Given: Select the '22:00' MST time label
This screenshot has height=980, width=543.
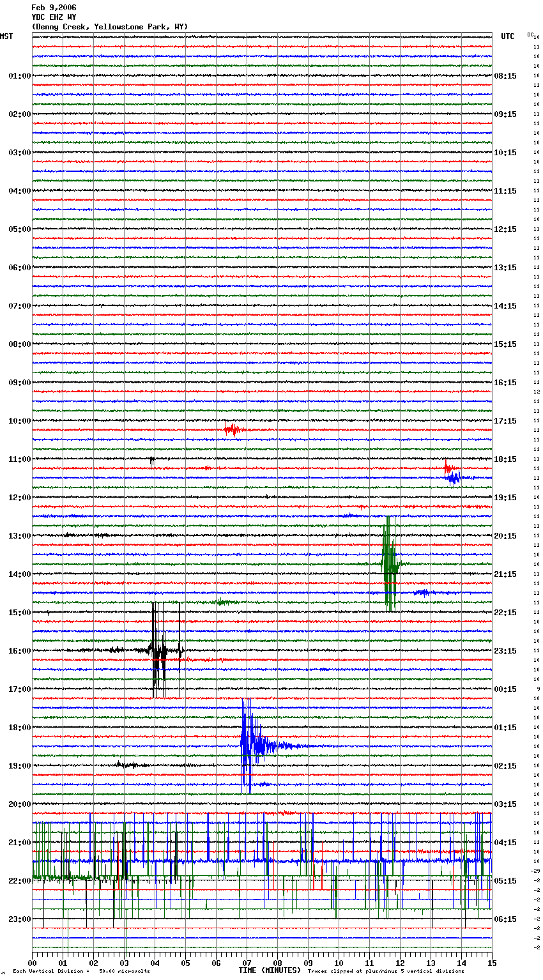Looking at the screenshot, I should 20,881.
